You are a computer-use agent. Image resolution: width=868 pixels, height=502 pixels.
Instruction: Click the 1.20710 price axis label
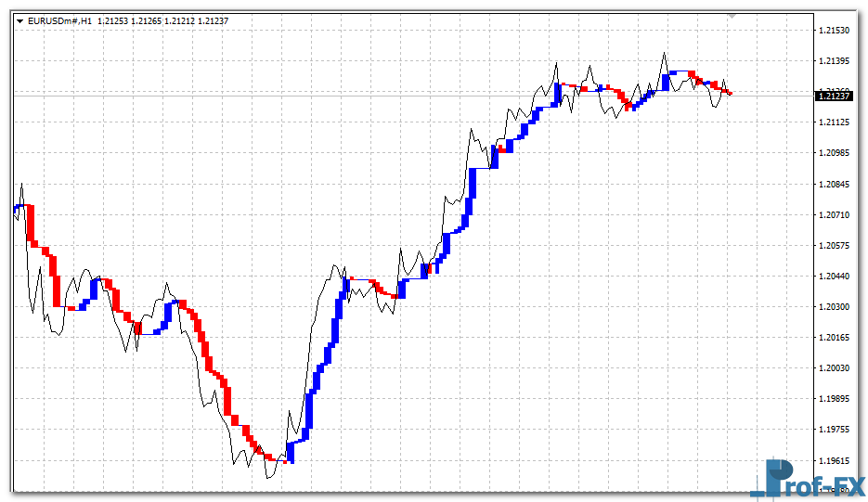point(833,214)
